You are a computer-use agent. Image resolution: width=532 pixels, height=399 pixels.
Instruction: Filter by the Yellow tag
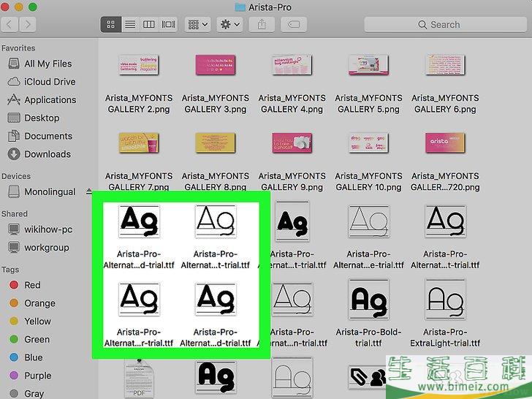coord(30,321)
